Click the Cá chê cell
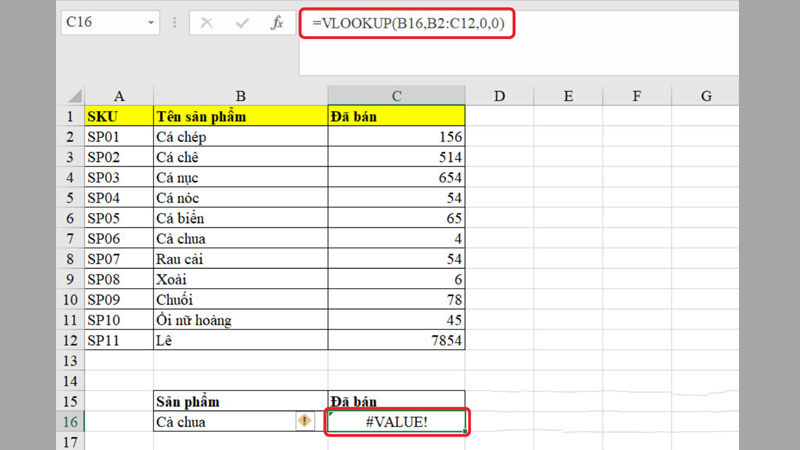The width and height of the screenshot is (800, 450). point(240,157)
